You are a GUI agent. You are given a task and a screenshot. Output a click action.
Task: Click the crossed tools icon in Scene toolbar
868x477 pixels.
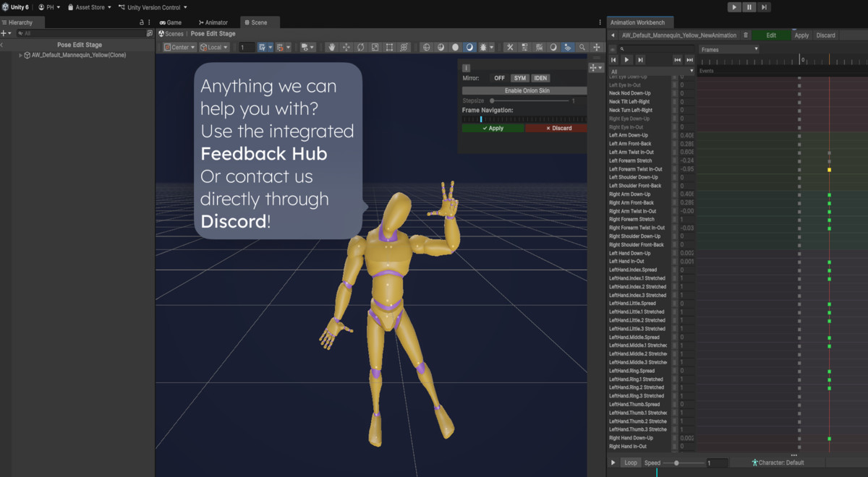(510, 47)
